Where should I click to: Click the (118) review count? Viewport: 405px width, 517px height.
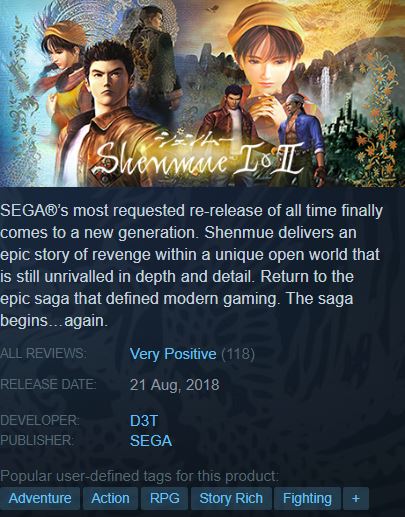point(238,354)
